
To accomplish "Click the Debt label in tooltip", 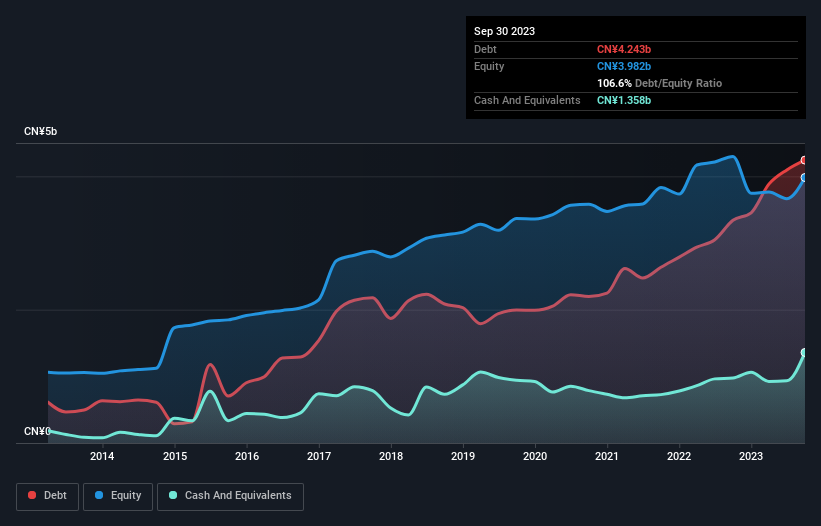I will (485, 49).
